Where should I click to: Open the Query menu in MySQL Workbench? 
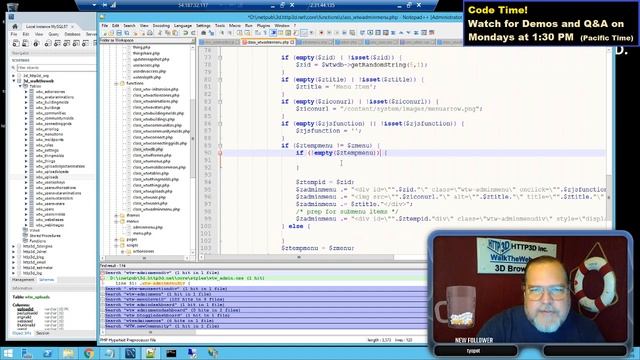pos(53,34)
